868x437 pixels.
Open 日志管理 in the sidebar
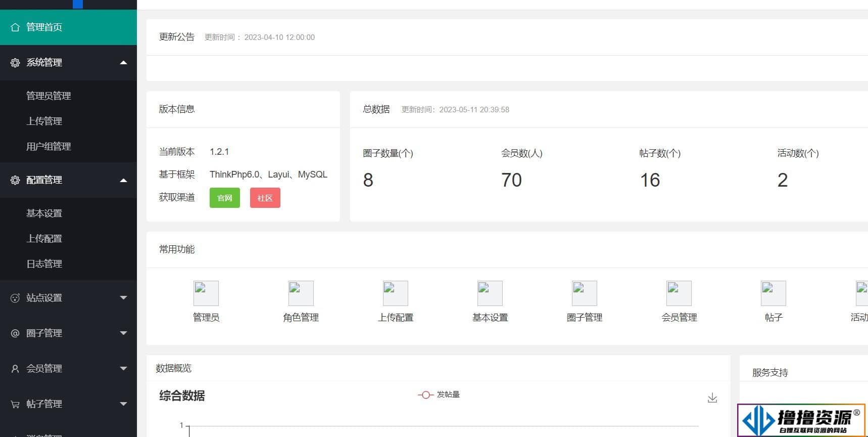pos(44,264)
